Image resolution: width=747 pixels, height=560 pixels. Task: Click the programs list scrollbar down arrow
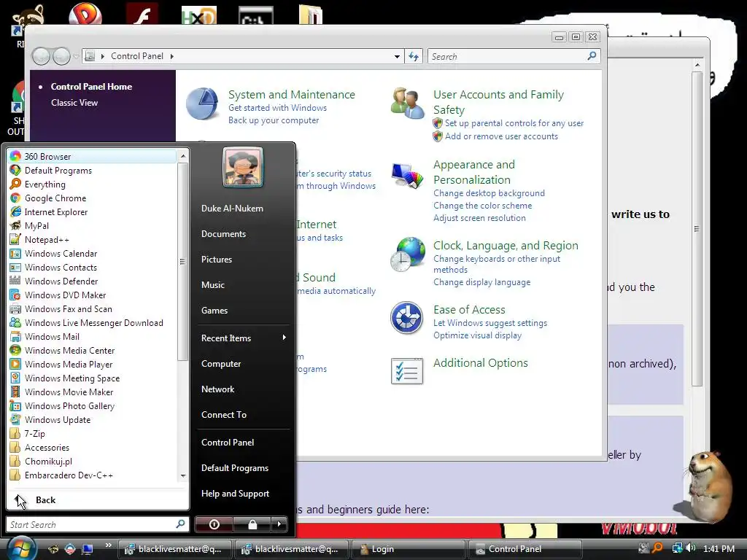(183, 475)
